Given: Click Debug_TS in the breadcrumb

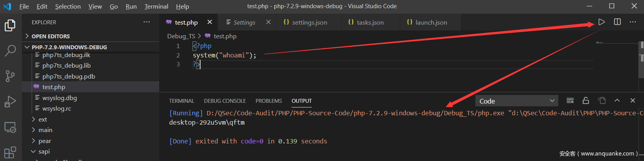Looking at the screenshot, I should coord(181,36).
